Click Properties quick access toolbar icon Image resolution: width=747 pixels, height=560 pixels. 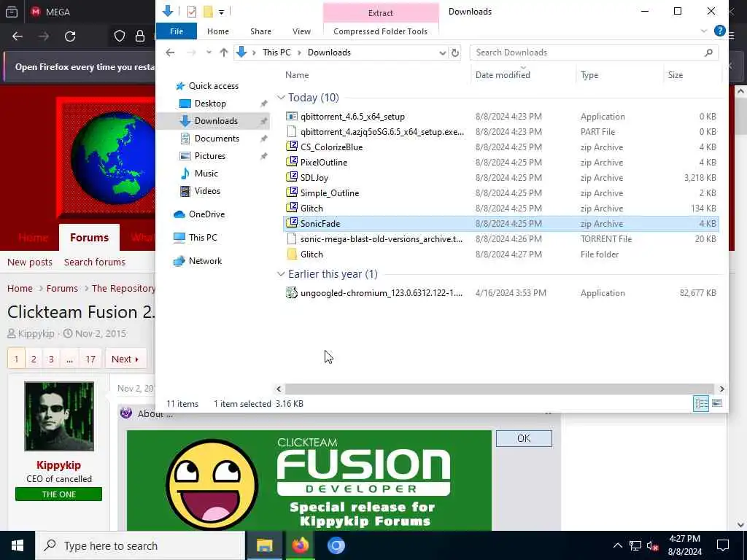tap(192, 12)
